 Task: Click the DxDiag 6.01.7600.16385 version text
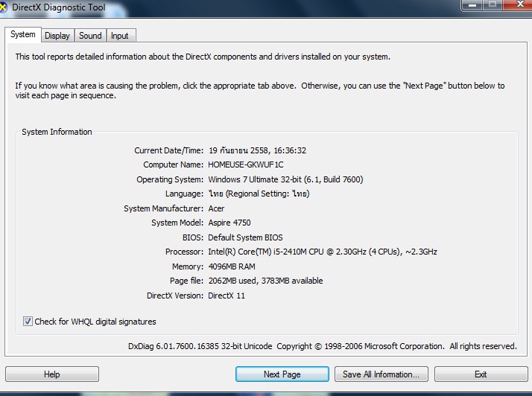(200, 346)
